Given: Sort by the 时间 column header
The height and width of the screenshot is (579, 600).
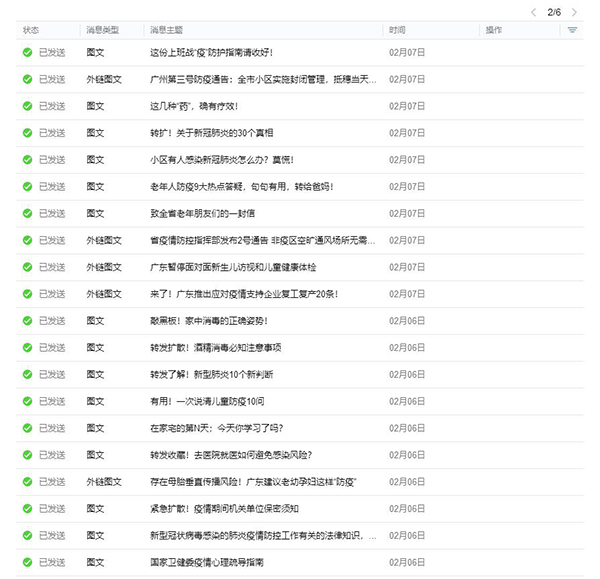Looking at the screenshot, I should tap(397, 31).
